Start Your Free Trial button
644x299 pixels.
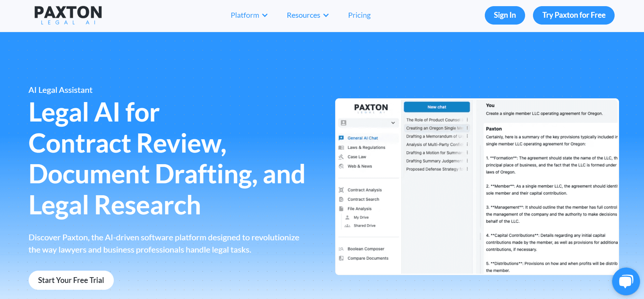pos(71,280)
